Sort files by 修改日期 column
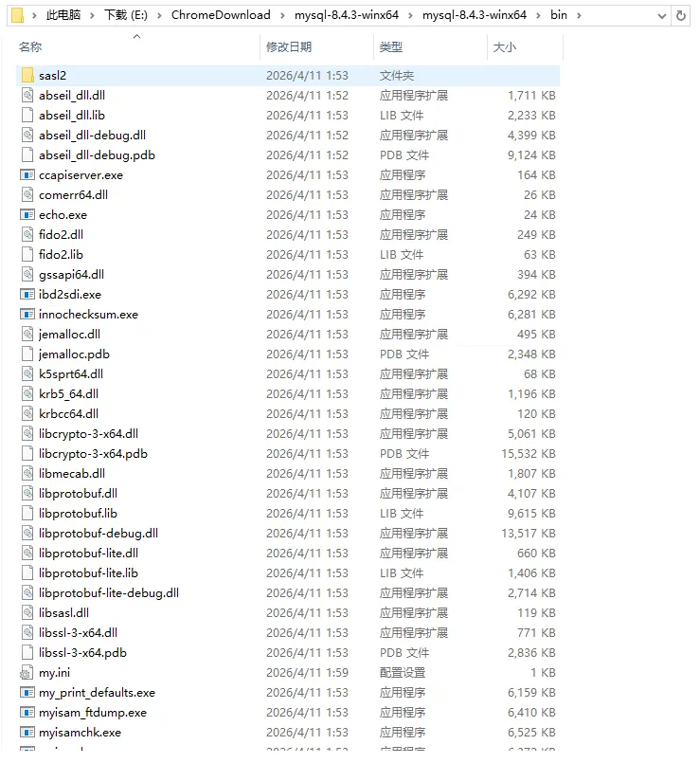Viewport: 700px width, 763px height. click(289, 47)
